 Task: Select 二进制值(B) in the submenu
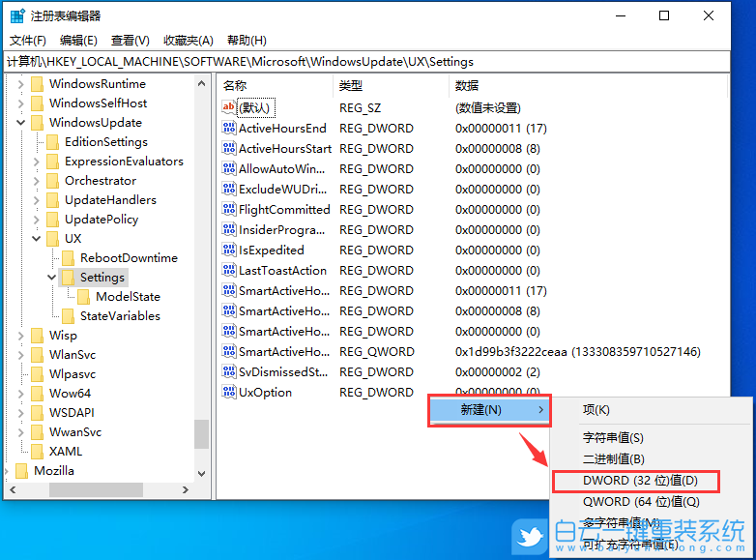click(x=613, y=458)
